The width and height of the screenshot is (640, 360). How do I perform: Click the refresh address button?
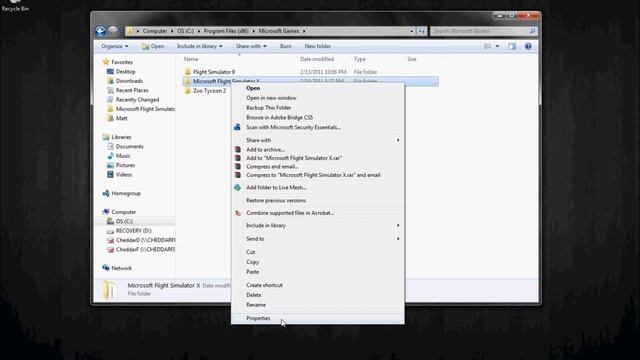click(x=422, y=31)
